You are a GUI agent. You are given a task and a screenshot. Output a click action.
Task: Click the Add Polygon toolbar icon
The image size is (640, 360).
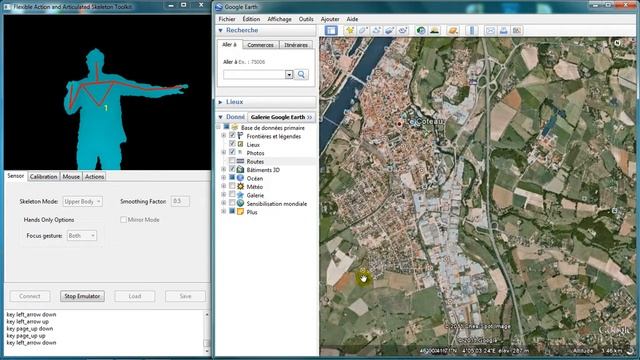click(x=363, y=31)
